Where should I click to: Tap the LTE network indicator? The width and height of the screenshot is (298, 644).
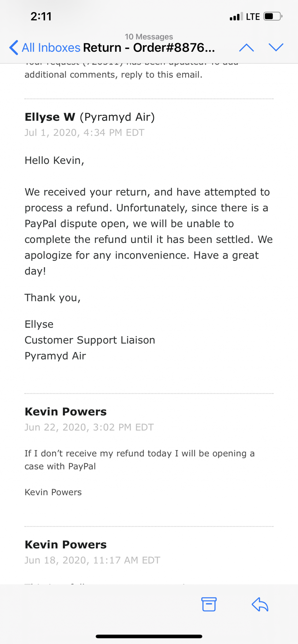coord(253,17)
